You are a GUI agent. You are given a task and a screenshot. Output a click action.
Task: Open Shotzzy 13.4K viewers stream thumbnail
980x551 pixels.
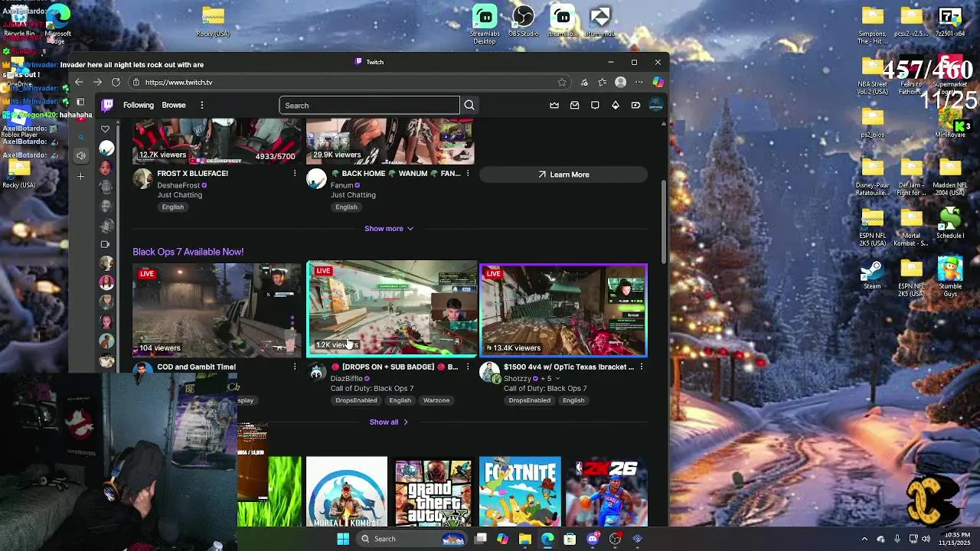coord(563,311)
